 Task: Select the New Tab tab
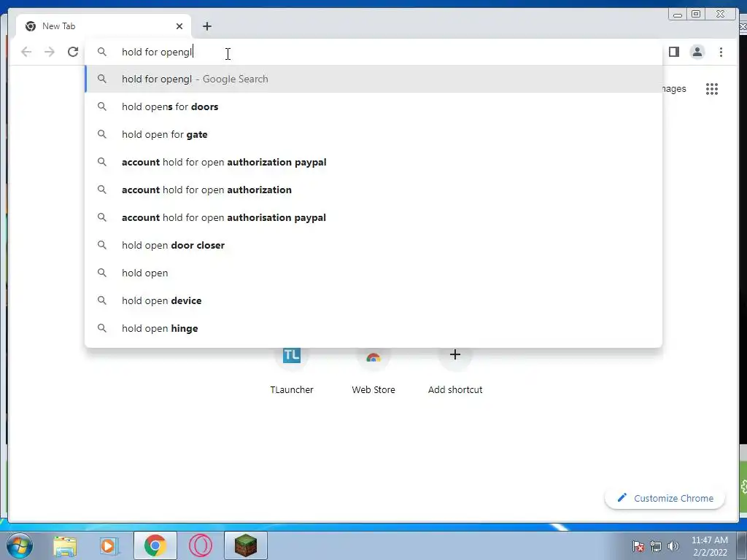click(103, 26)
